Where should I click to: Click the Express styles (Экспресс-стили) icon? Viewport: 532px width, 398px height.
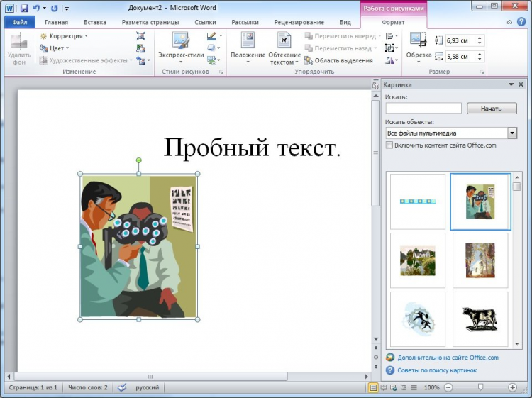click(180, 40)
